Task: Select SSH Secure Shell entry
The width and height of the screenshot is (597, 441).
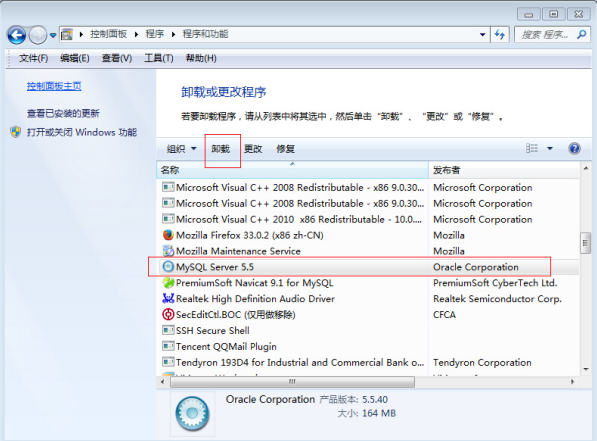Action: tap(212, 331)
